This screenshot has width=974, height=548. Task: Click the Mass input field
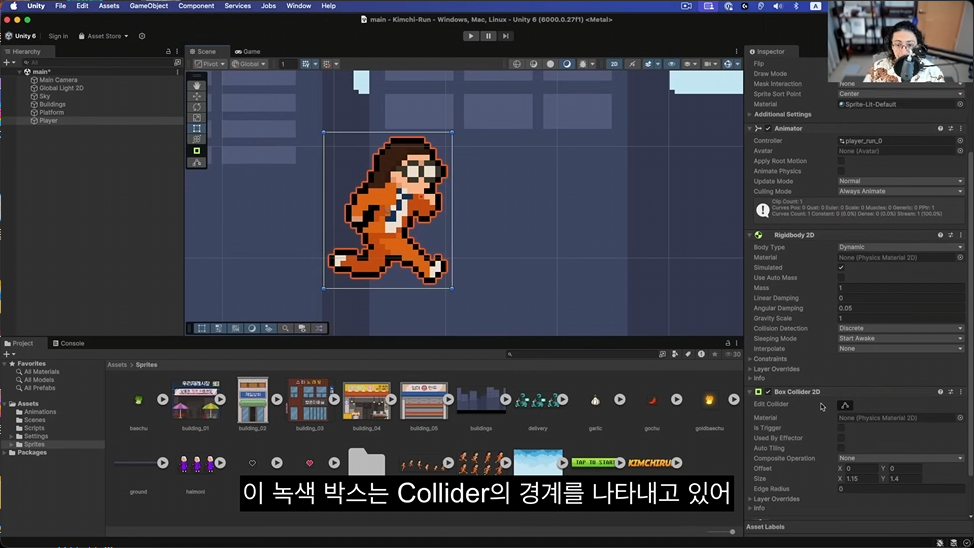pyautogui.click(x=901, y=288)
